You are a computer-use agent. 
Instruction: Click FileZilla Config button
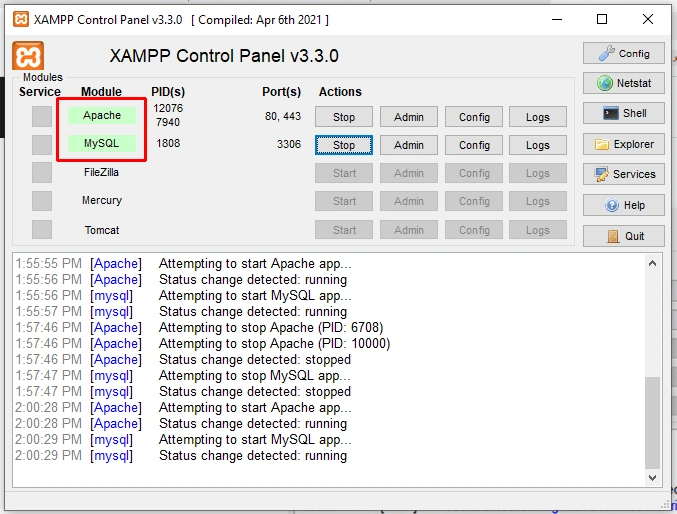tap(474, 173)
